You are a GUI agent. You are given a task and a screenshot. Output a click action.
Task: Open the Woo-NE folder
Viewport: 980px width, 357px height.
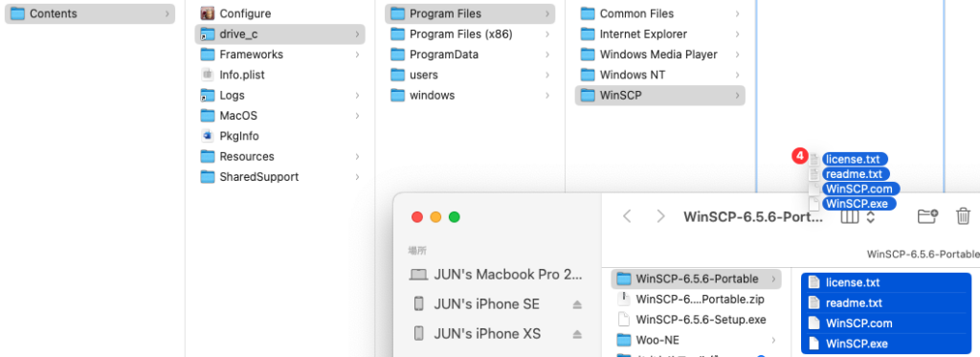point(697,340)
